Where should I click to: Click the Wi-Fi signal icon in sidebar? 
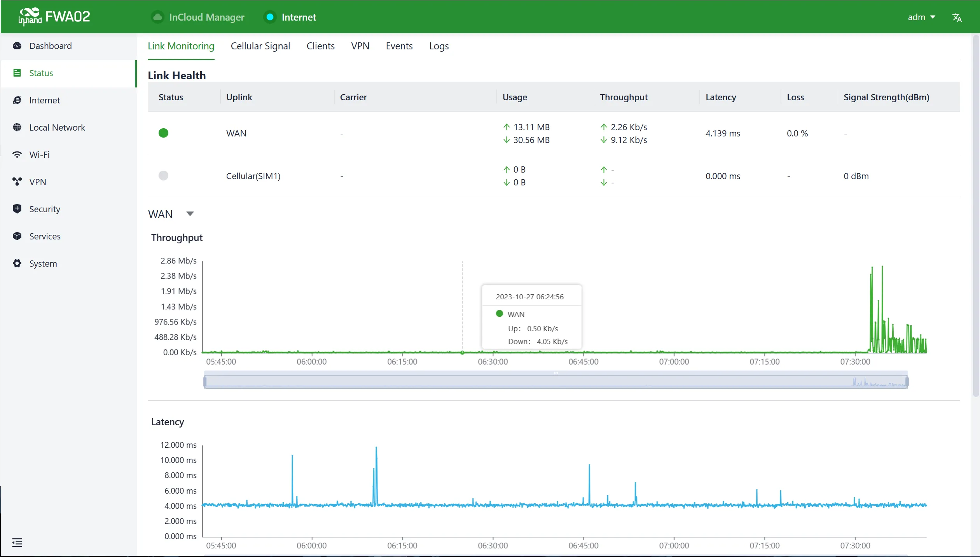17,155
